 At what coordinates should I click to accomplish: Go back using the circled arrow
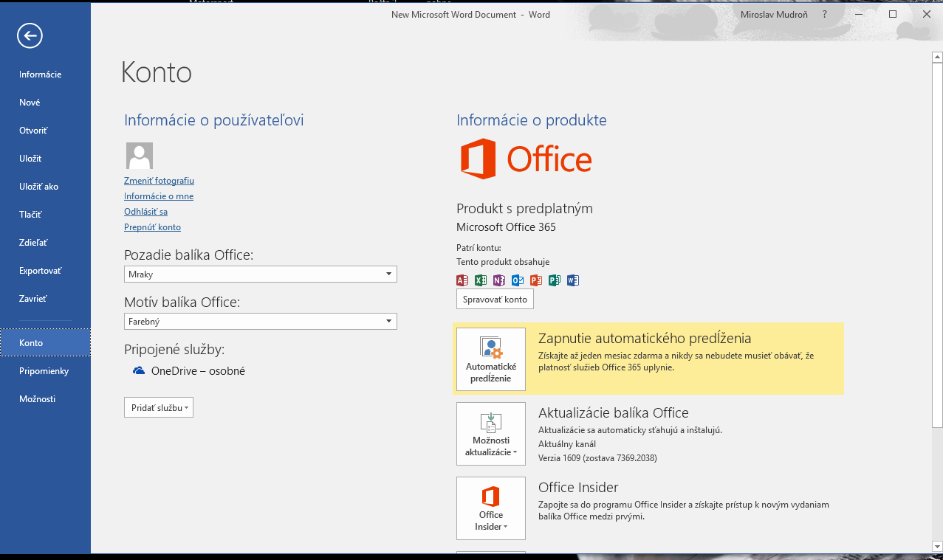(x=31, y=35)
